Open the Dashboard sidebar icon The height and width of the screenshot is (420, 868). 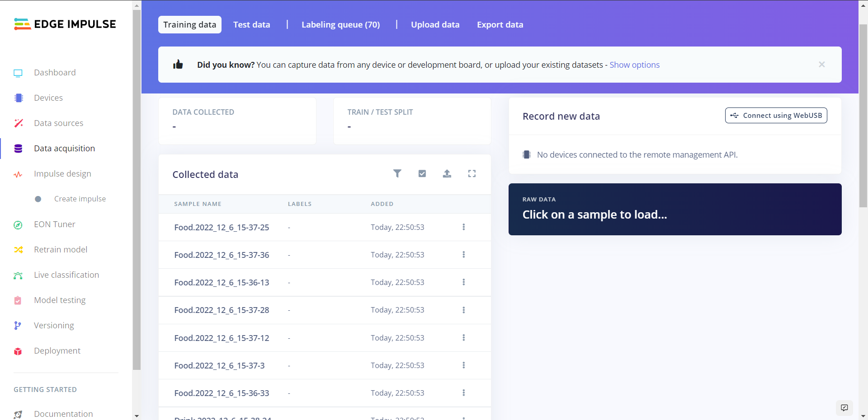tap(18, 73)
